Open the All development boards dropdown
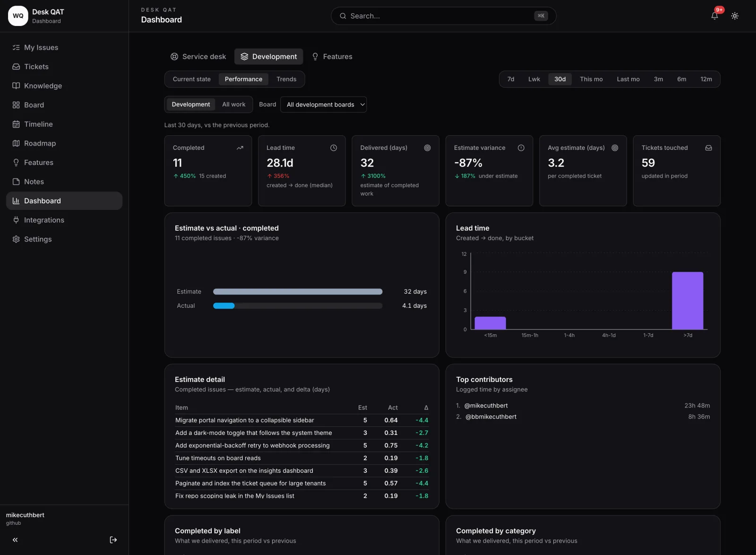Viewport: 756px width, 555px height. coord(324,104)
